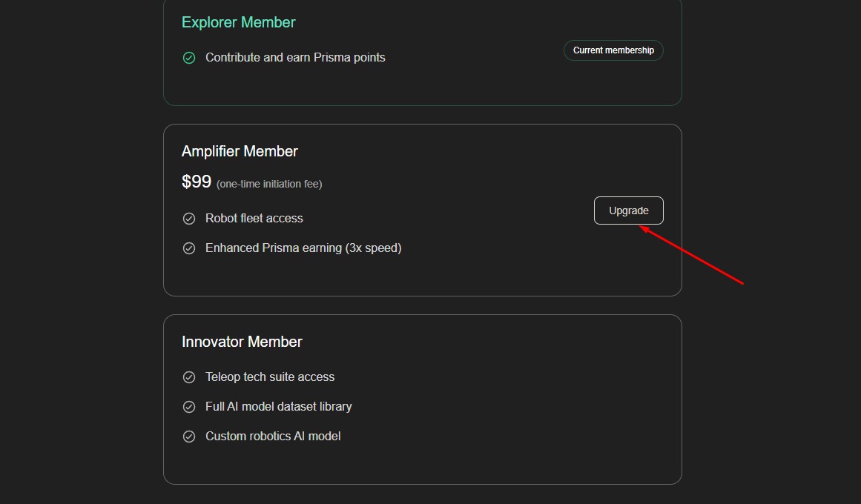Screen dimensions: 861x504
Task: Click the Upgrade button for Amplifier Member
Action: point(628,210)
